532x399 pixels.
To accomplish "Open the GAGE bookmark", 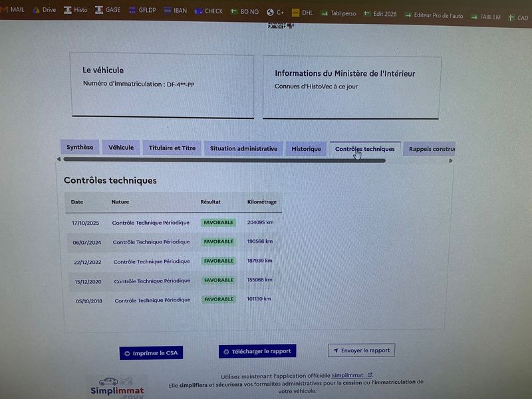I will (108, 10).
